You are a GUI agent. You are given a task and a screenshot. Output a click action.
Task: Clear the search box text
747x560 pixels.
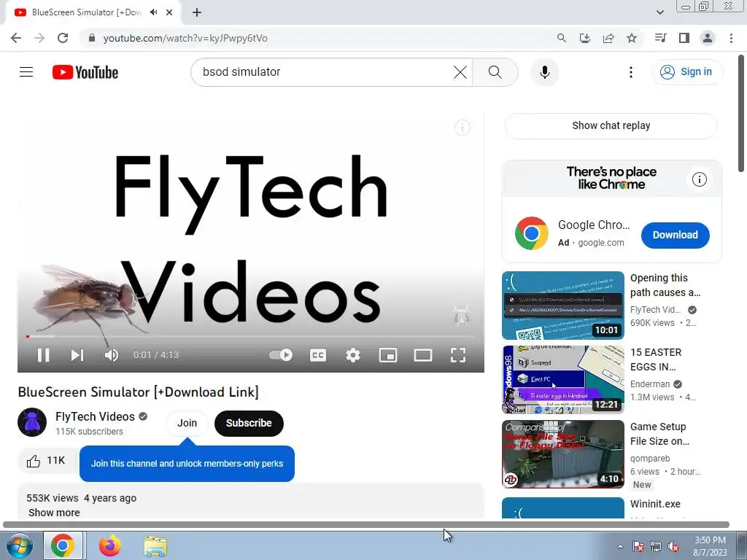click(x=460, y=72)
